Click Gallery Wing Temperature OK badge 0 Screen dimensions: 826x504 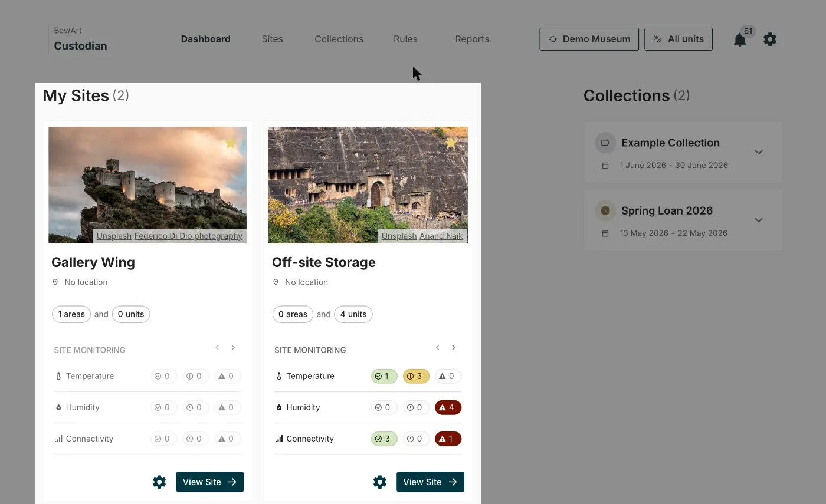[x=163, y=376]
